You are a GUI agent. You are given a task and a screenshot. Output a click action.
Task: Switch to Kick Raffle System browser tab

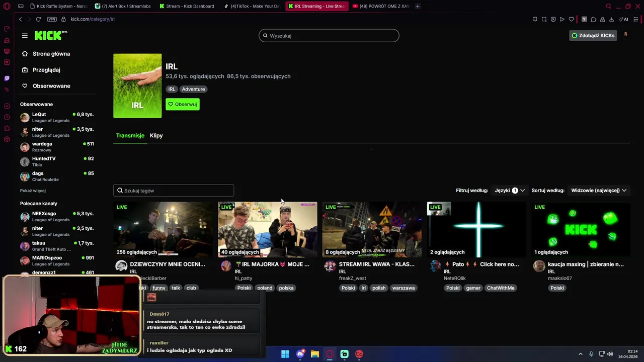point(59,6)
